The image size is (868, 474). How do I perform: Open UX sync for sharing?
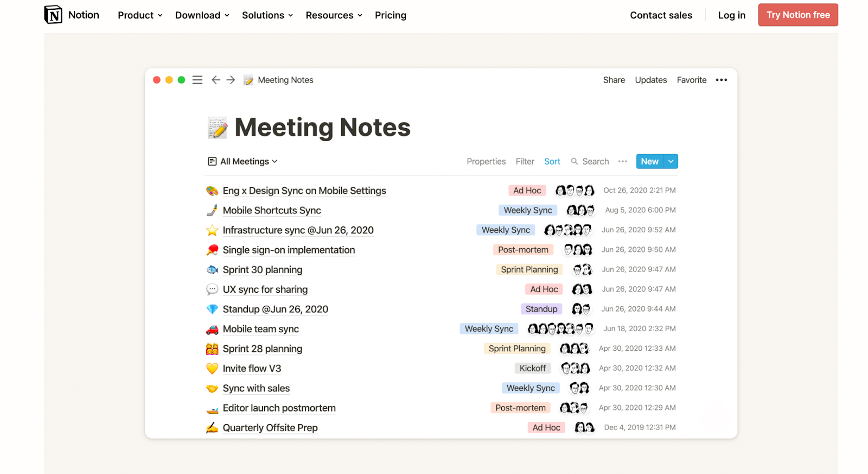pos(265,289)
